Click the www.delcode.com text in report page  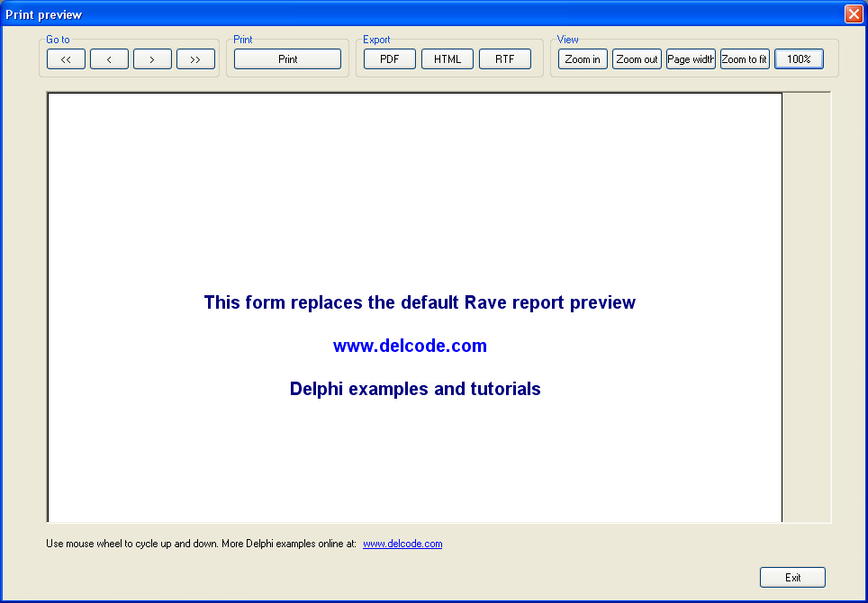click(x=411, y=346)
